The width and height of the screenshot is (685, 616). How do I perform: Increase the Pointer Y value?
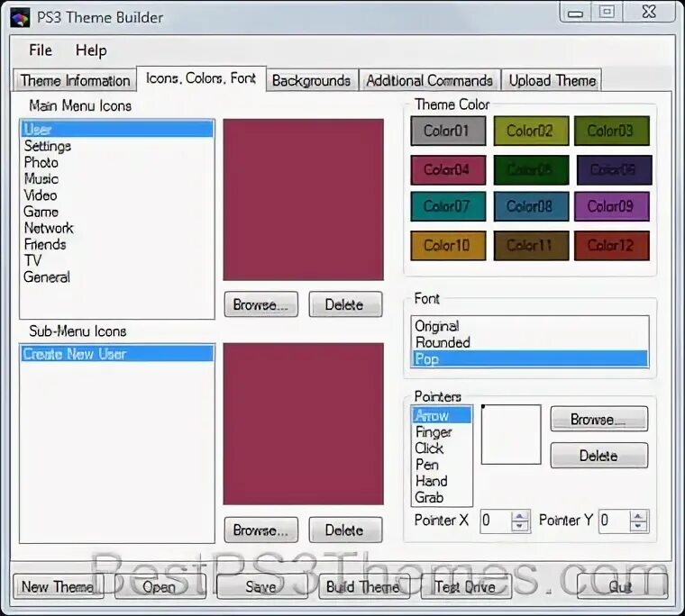638,516
